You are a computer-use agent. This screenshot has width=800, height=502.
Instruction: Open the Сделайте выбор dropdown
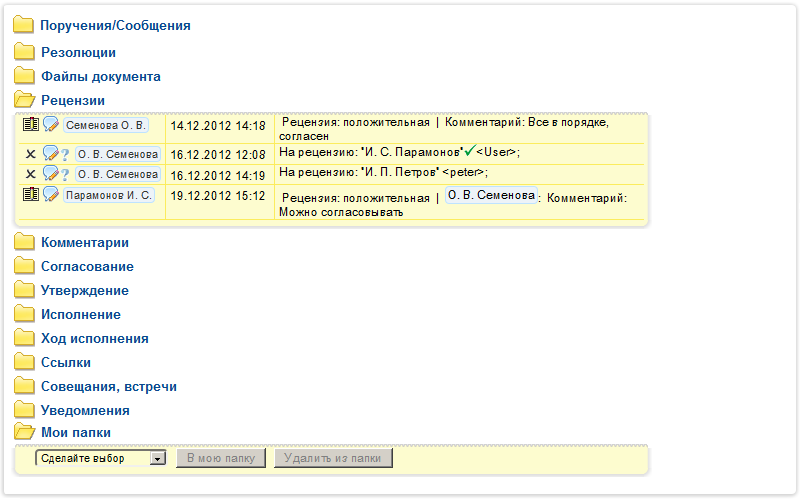pyautogui.click(x=100, y=458)
